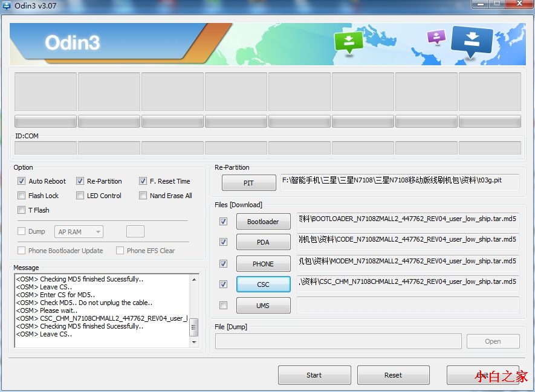Uncheck the CSC file checkbox

coord(223,284)
